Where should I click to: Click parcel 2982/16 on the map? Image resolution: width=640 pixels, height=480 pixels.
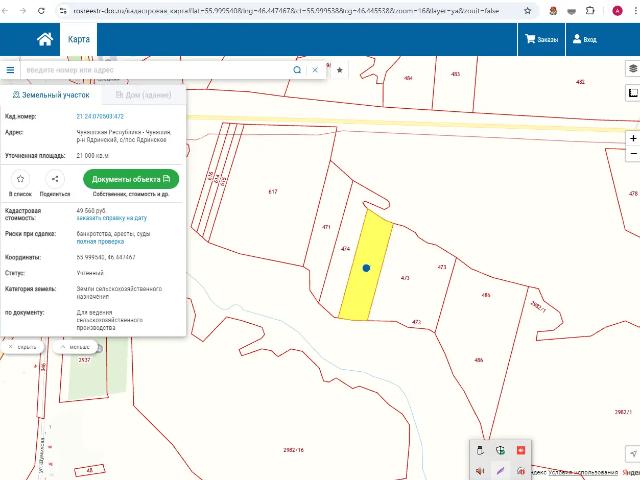293,450
